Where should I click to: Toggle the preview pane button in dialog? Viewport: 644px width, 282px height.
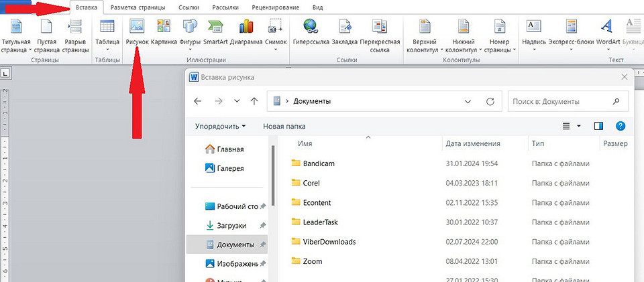tap(598, 126)
